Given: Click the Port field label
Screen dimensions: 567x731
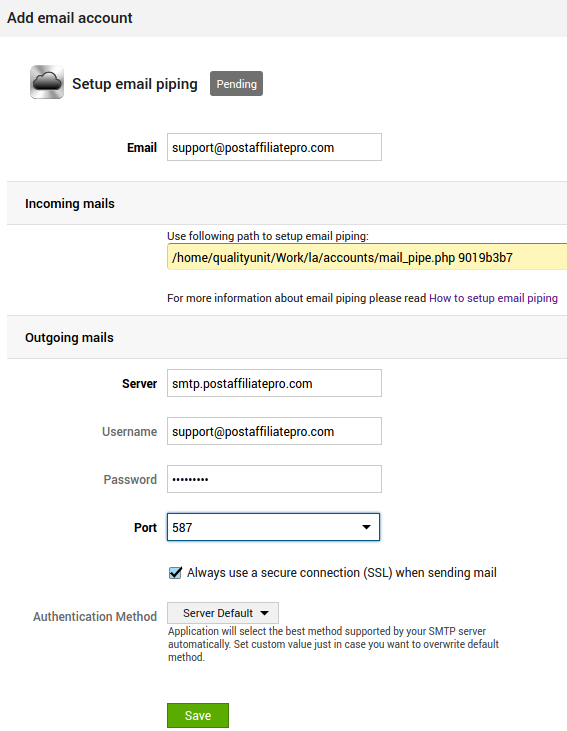Looking at the screenshot, I should tap(145, 528).
